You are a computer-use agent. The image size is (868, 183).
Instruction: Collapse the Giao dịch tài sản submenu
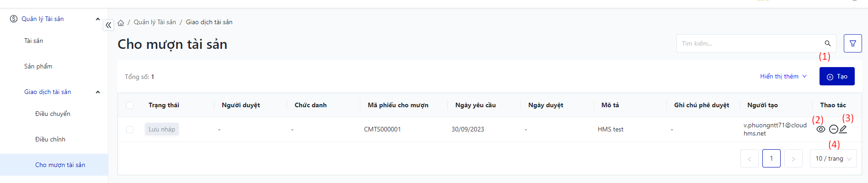pos(97,92)
